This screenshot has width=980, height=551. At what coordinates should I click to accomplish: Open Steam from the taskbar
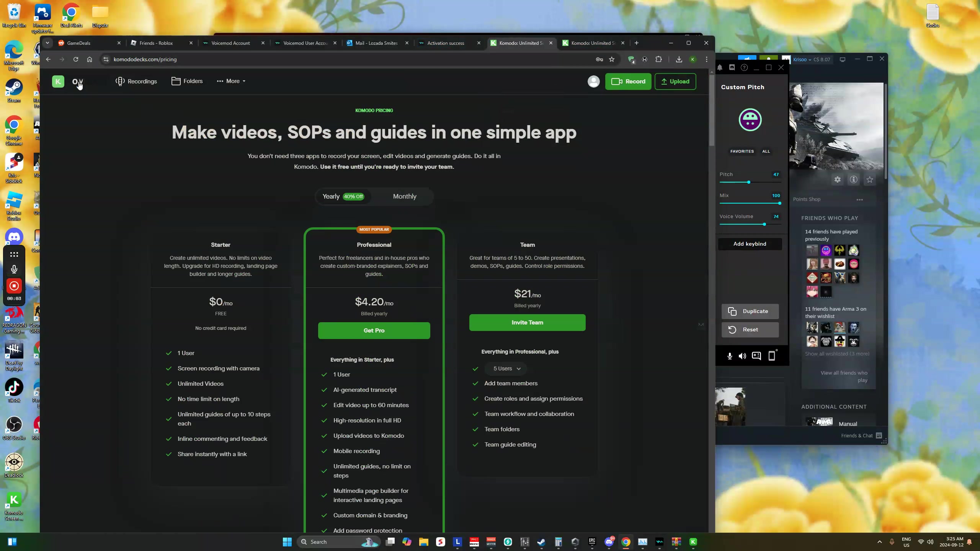[541, 542]
